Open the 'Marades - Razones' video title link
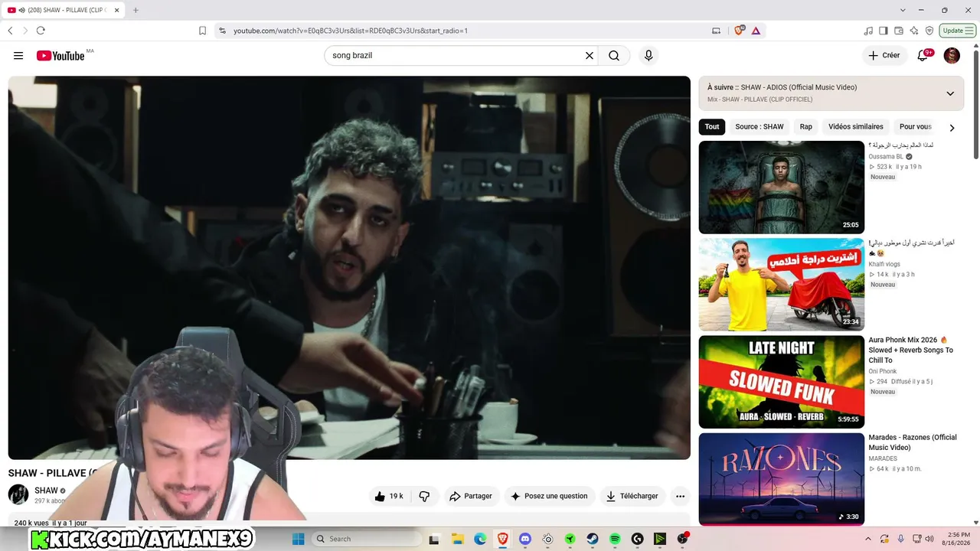This screenshot has width=980, height=551. 913,442
